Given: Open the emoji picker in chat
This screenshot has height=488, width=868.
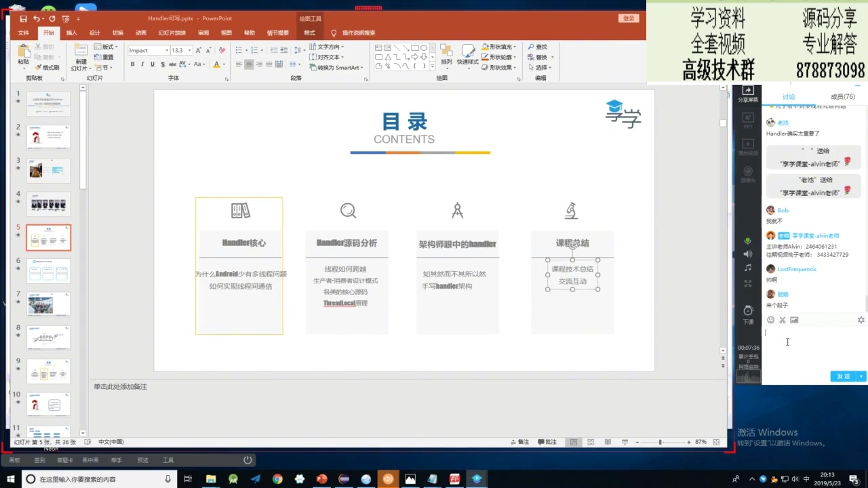Looking at the screenshot, I should [x=770, y=320].
